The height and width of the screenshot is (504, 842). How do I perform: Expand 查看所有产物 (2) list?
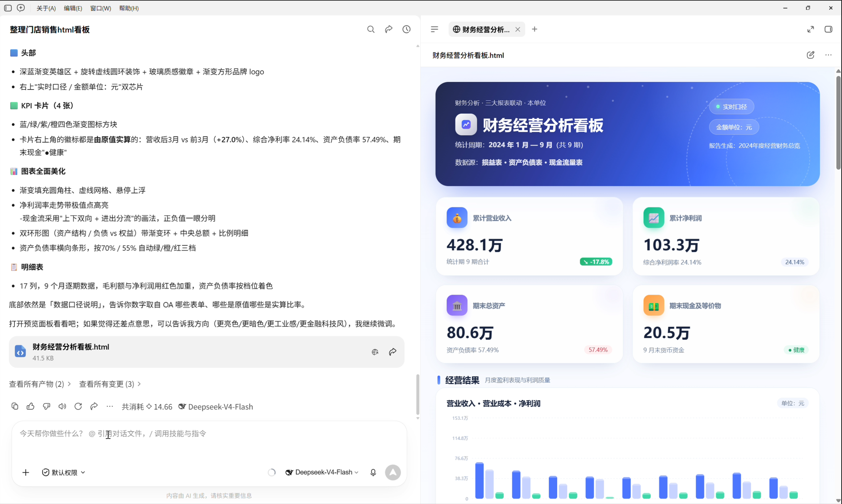pos(40,384)
